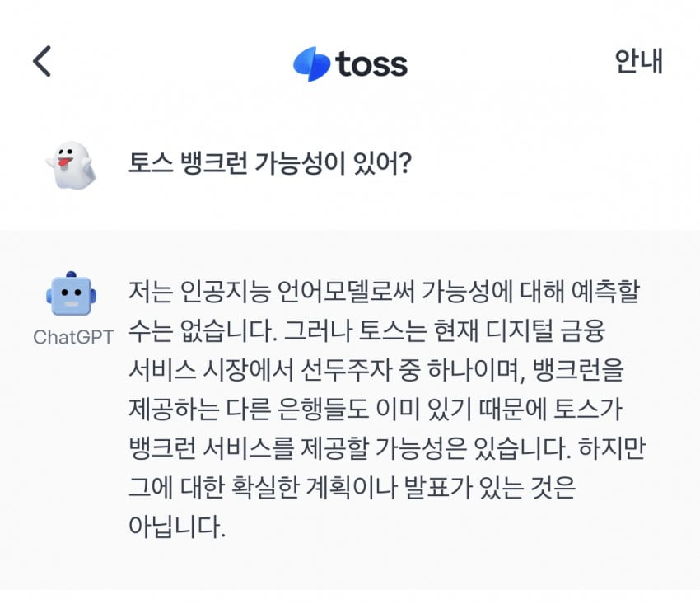This screenshot has height=604, width=700.
Task: Open the 안내 guide page
Action: [x=639, y=62]
